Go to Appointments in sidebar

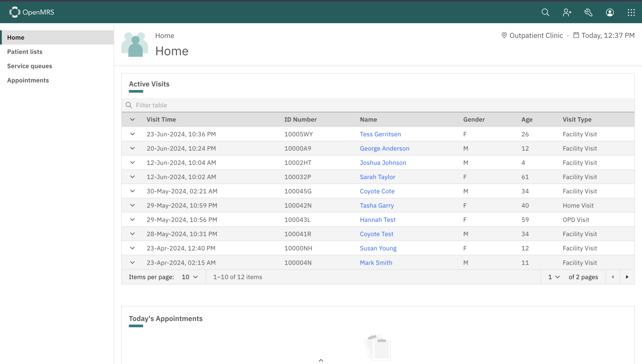28,80
